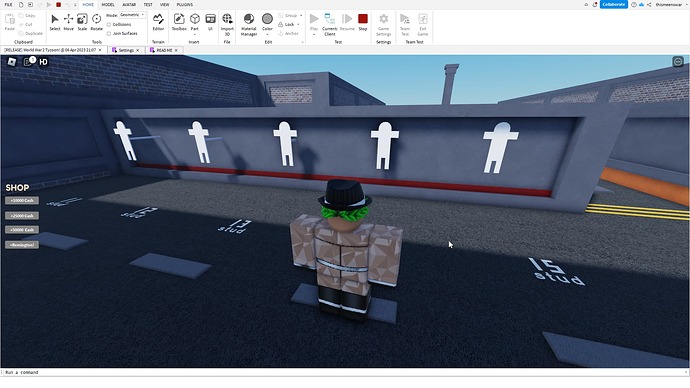Click the new file icon in quick access bar

pos(21,5)
